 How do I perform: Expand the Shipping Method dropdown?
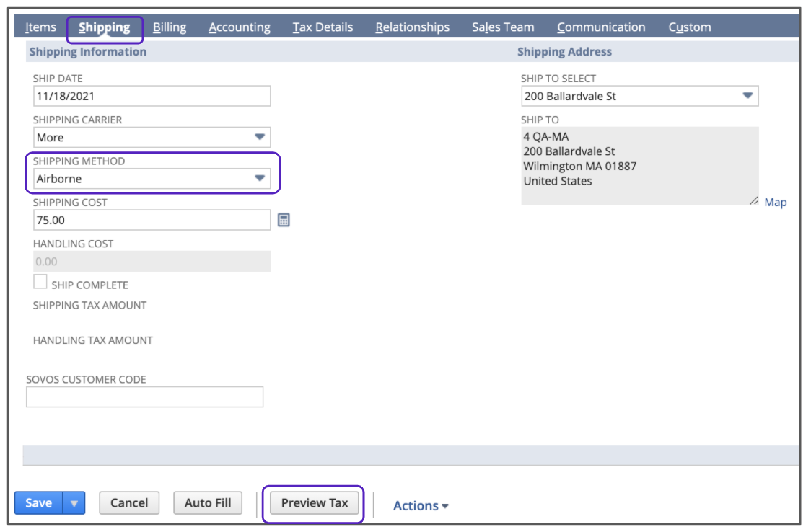(260, 179)
